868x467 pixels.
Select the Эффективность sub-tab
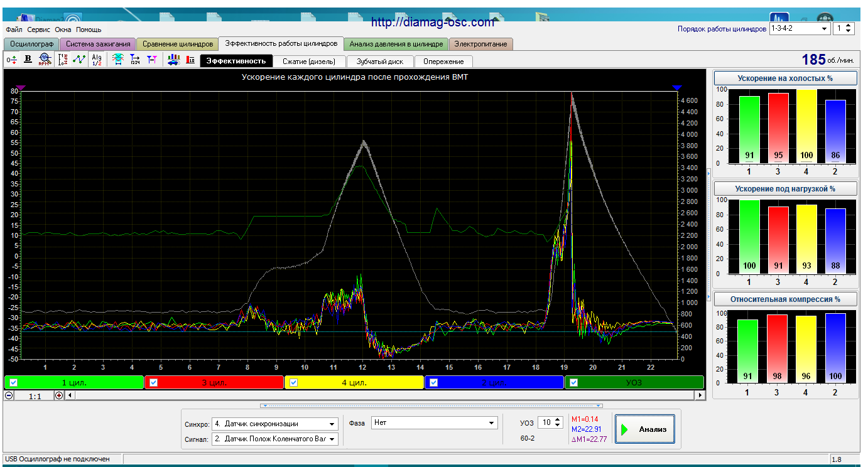tap(236, 61)
